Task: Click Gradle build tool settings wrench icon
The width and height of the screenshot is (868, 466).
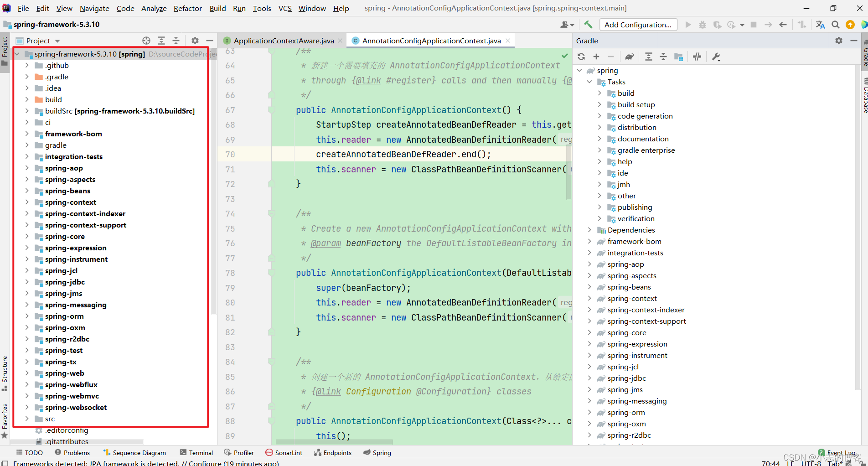Action: [x=716, y=57]
